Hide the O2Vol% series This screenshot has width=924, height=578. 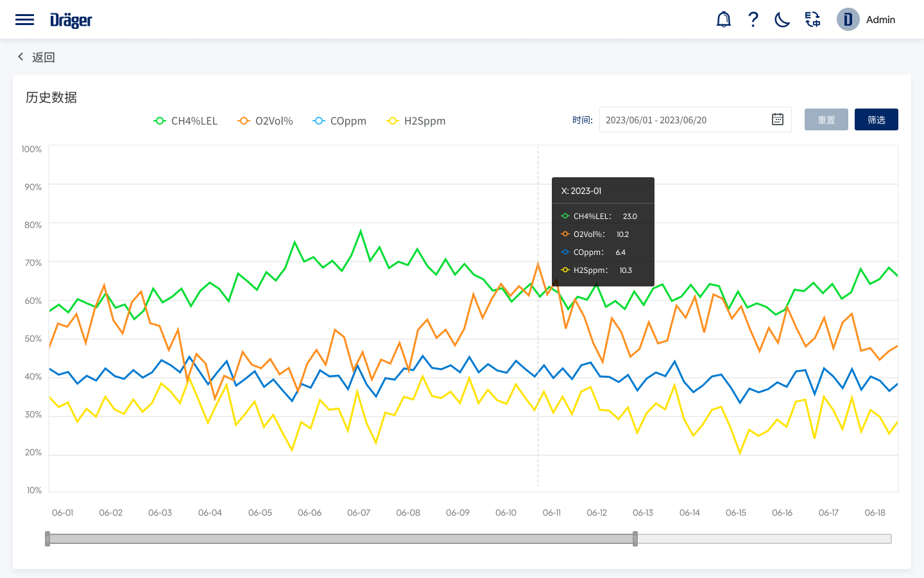click(x=266, y=121)
